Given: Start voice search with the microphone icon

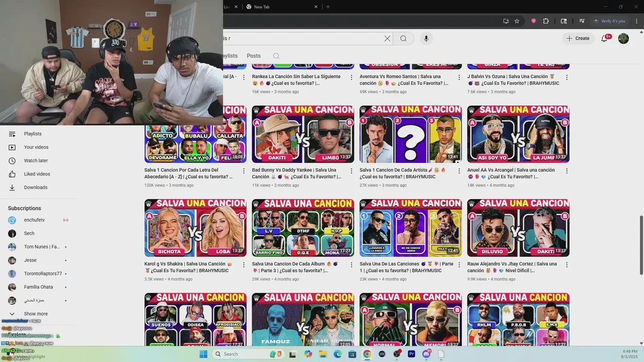Looking at the screenshot, I should pos(426,38).
